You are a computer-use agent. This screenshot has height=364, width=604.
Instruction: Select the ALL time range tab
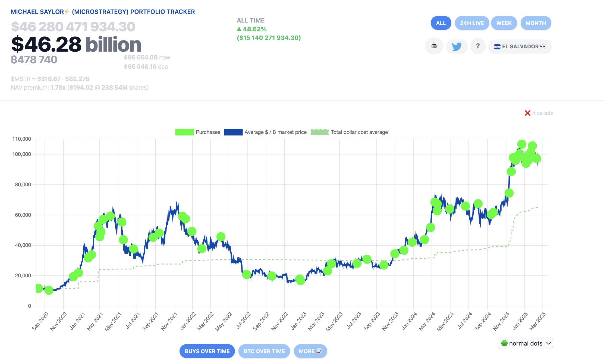point(441,23)
